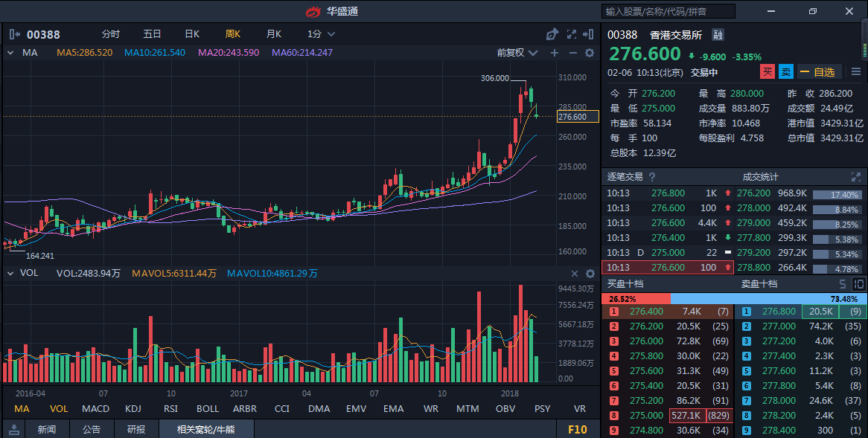Zoom out chart with minus icon
Image resolution: width=868 pixels, height=438 pixels.
(x=572, y=53)
